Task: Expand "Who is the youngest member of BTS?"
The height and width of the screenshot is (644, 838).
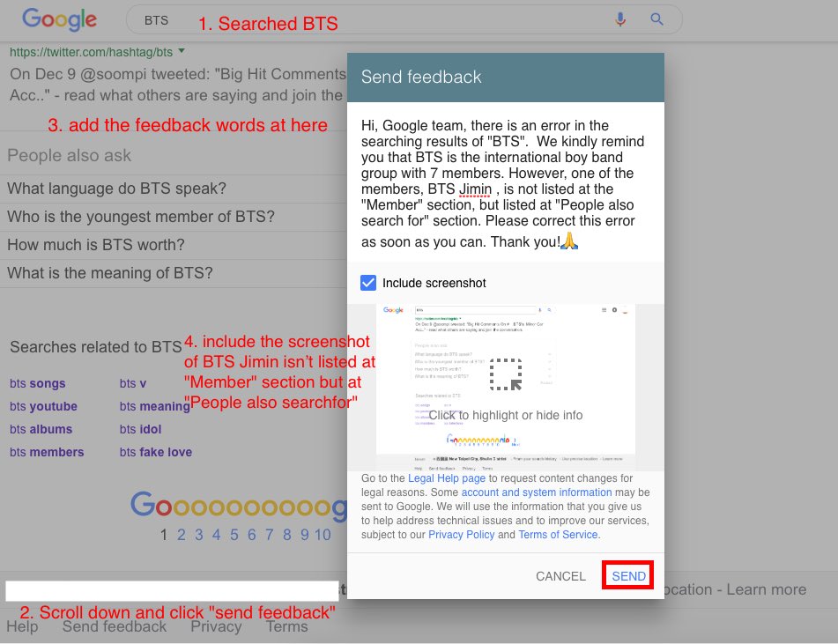Action: tap(174, 217)
